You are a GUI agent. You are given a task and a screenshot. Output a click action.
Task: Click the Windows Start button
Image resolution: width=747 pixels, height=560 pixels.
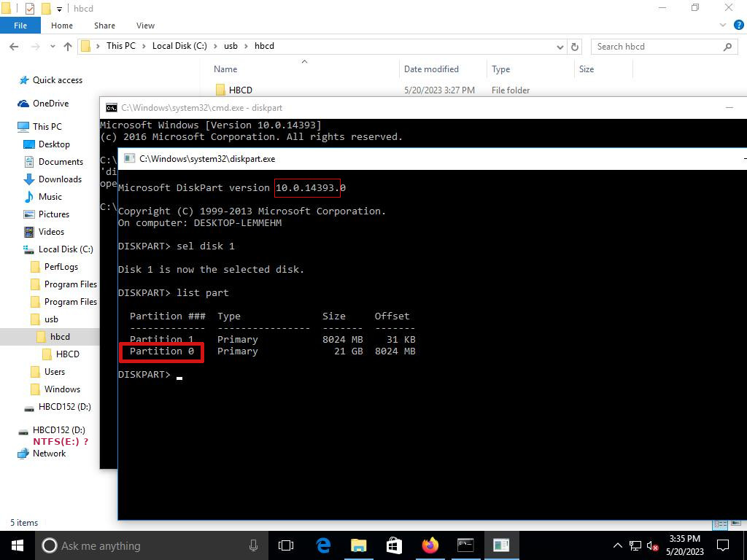(18, 545)
